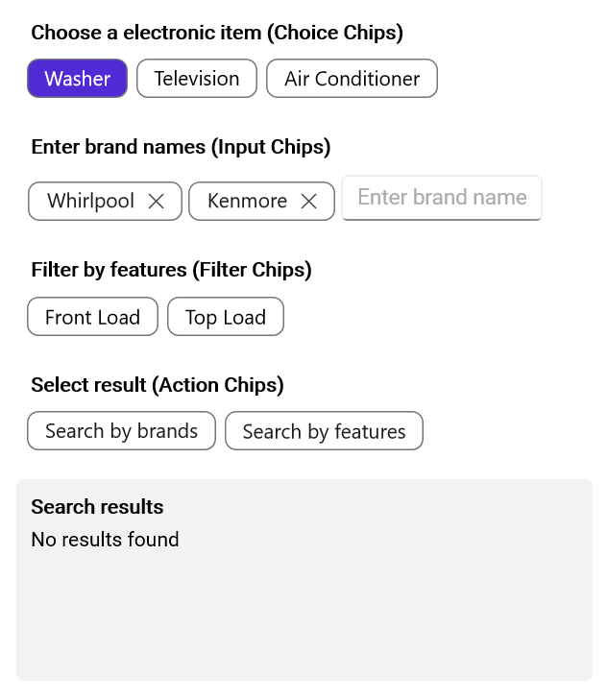Choose the Television chip
The height and width of the screenshot is (700, 608).
tap(197, 79)
